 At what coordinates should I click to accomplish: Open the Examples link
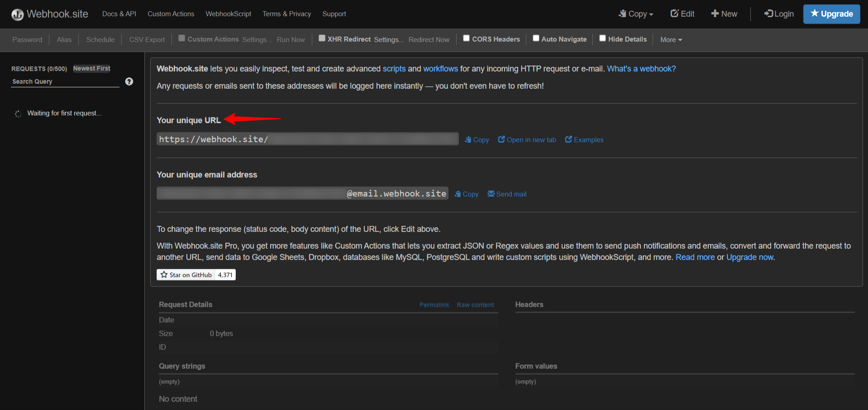click(584, 140)
